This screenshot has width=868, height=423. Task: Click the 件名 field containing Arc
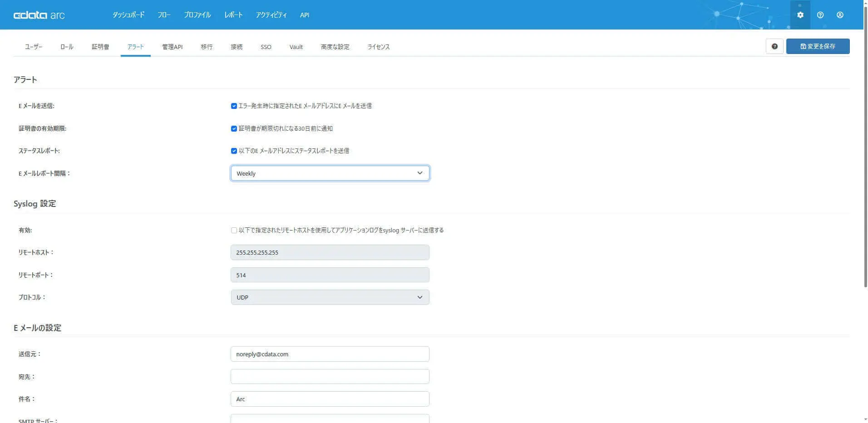click(330, 399)
